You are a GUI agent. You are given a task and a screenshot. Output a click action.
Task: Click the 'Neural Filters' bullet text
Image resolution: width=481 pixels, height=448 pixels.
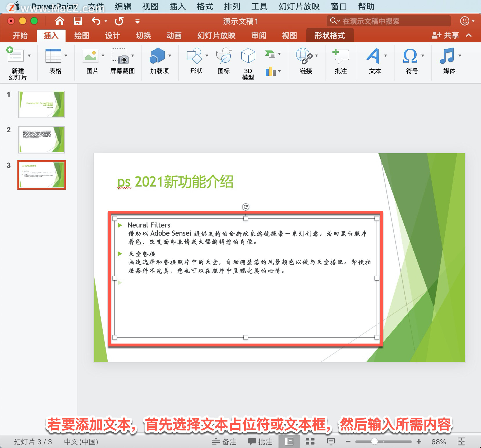(149, 225)
